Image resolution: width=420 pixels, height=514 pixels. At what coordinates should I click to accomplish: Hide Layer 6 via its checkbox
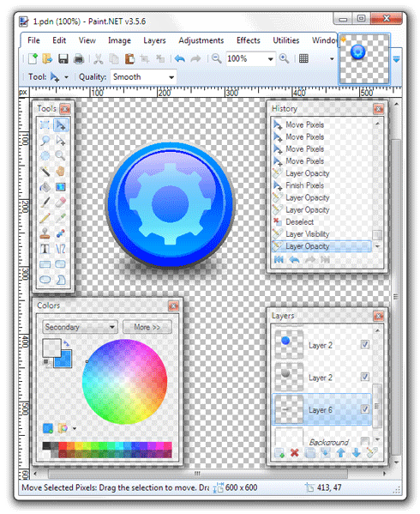coord(365,409)
